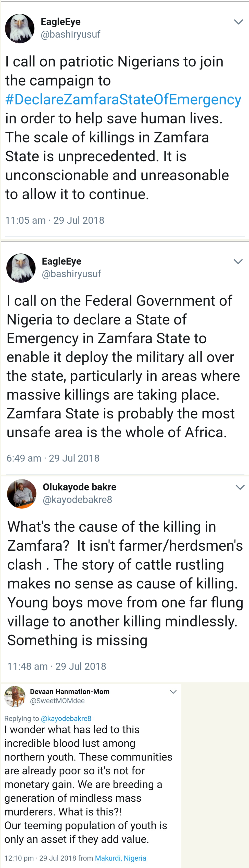Image resolution: width=249 pixels, height=868 pixels.
Task: Open EagleEye's eagle avatar on first tweet
Action: pos(20,29)
